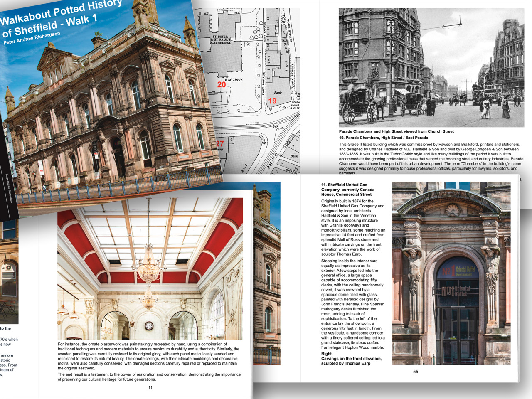The image size is (532, 399).
Task: Select the black-and-white High Street photograph
Action: [x=431, y=67]
